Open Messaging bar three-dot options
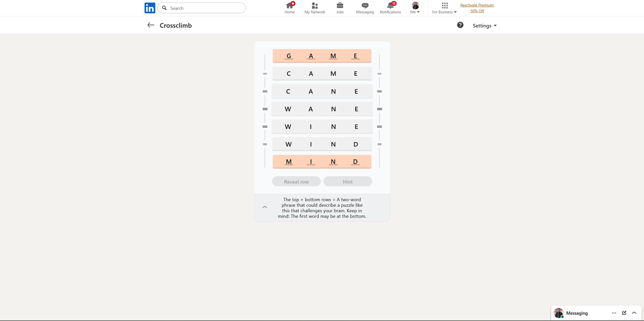The height and width of the screenshot is (321, 644). (x=614, y=313)
